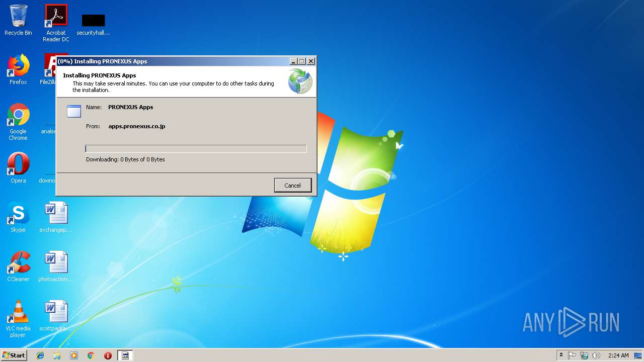The width and height of the screenshot is (644, 362).
Task: Open Windows Explorer from taskbar
Action: [x=57, y=355]
